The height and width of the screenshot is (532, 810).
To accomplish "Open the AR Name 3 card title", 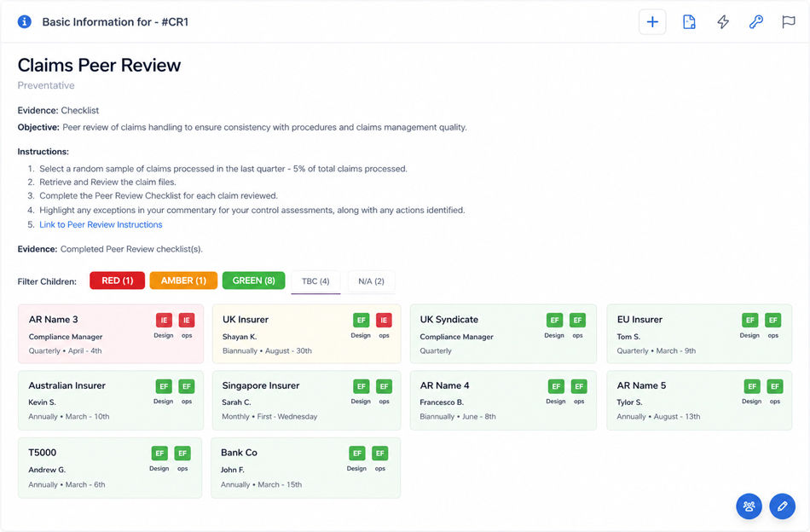I will (x=53, y=320).
